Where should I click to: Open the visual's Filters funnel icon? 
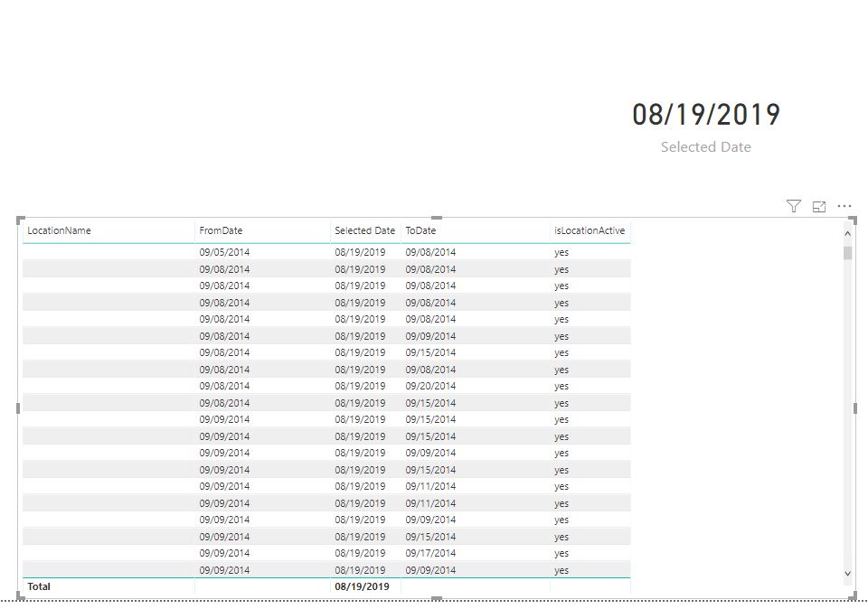[x=793, y=206]
